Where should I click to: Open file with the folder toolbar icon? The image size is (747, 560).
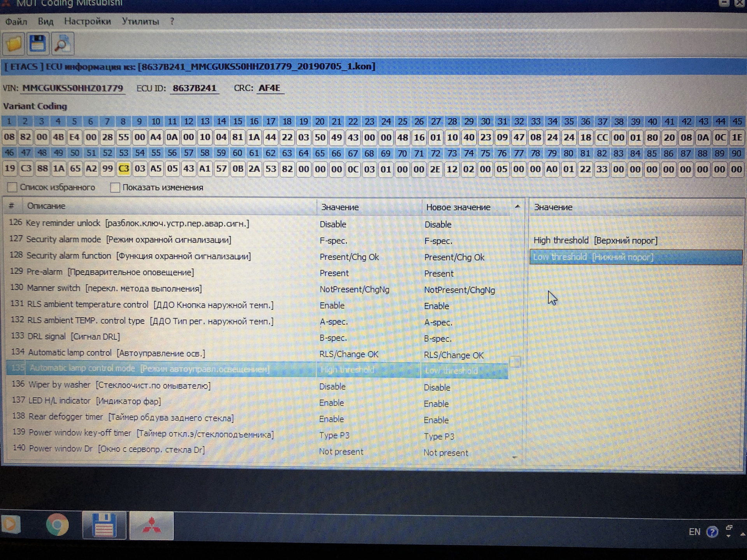coord(14,44)
